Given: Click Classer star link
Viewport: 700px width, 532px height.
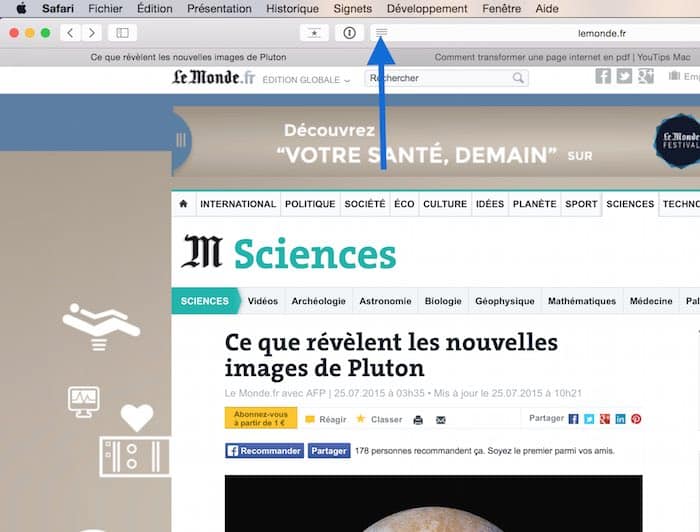Looking at the screenshot, I should 379,419.
